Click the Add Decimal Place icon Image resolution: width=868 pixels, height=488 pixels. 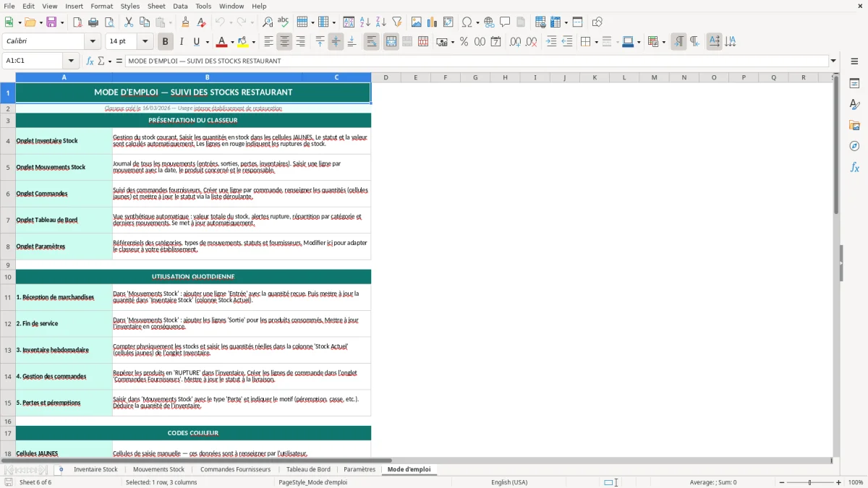516,42
